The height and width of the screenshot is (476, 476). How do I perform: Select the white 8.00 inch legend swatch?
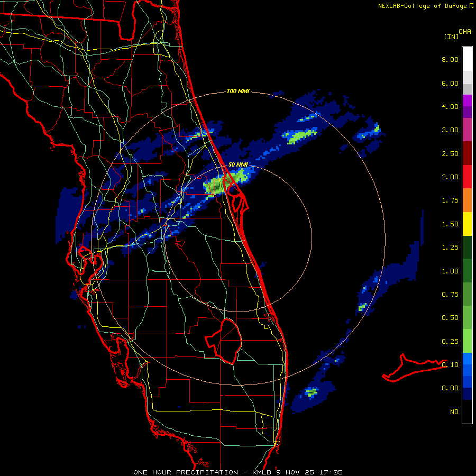[x=467, y=59]
